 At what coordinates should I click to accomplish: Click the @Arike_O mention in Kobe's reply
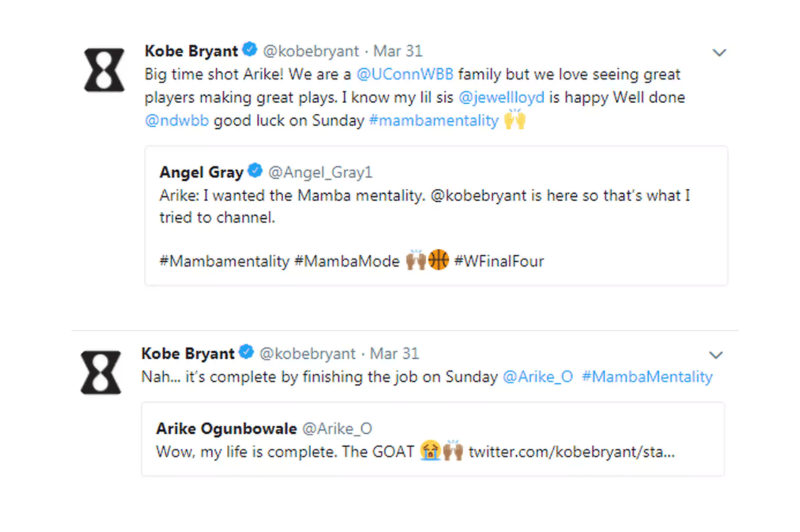coord(537,377)
